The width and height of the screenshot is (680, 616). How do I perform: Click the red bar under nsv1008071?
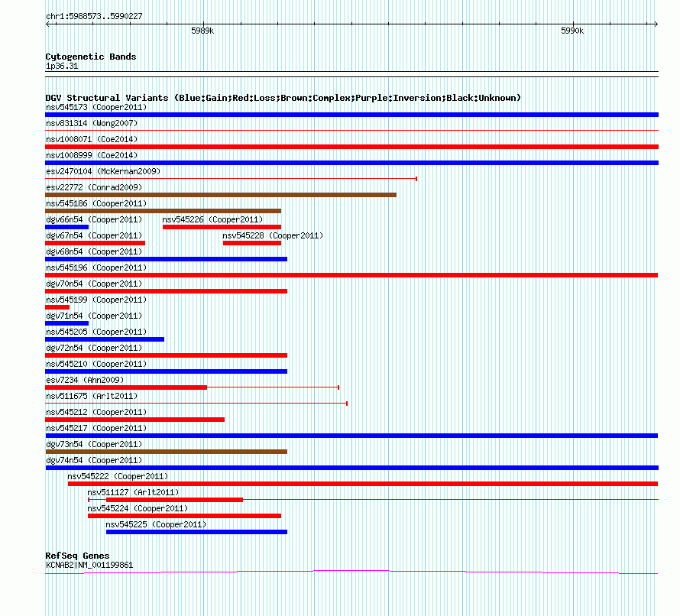coord(351,147)
